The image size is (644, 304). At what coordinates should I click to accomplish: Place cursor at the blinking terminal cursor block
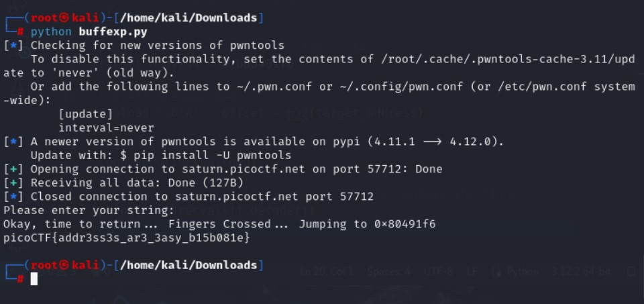[34, 279]
